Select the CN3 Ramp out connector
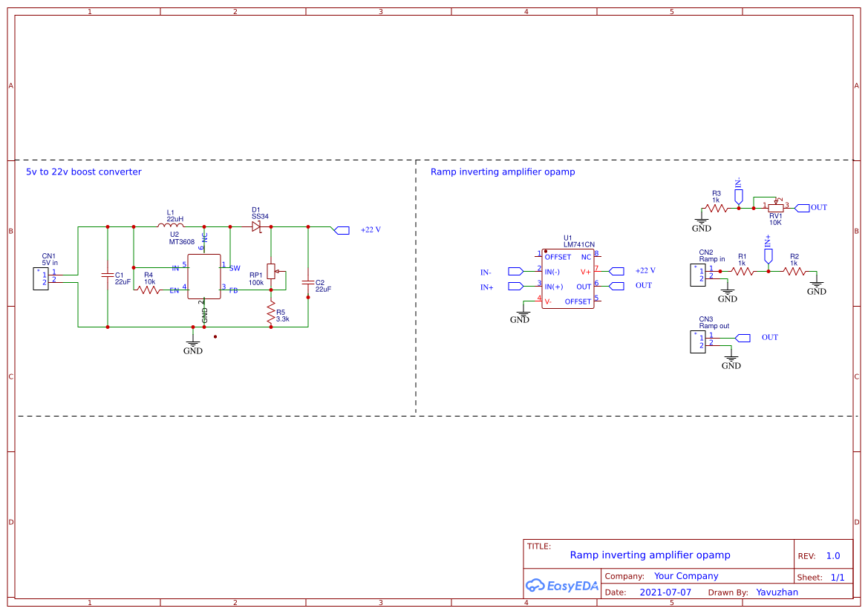The width and height of the screenshot is (868, 614). [x=697, y=342]
